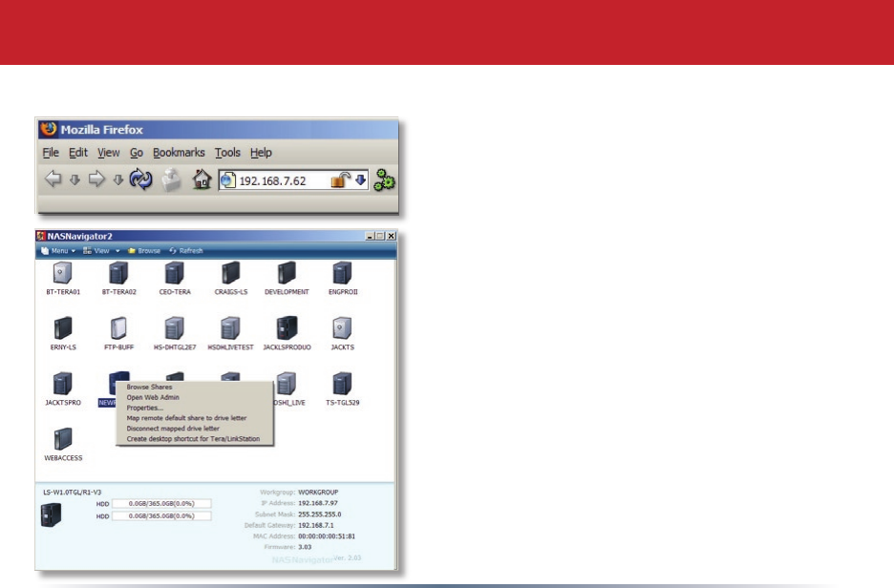Click the Browse button in NASNavigator2 toolbar
This screenshot has width=894, height=588.
coord(144,251)
